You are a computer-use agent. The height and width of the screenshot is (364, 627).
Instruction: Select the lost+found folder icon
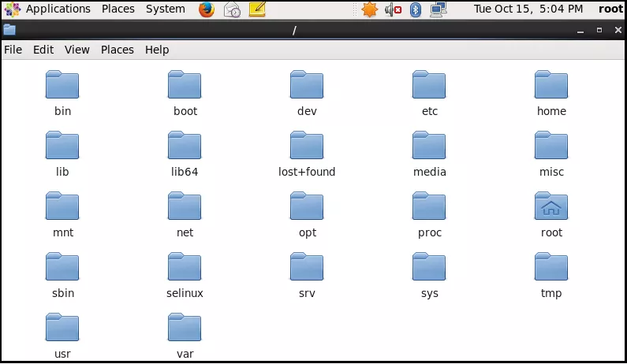point(307,145)
